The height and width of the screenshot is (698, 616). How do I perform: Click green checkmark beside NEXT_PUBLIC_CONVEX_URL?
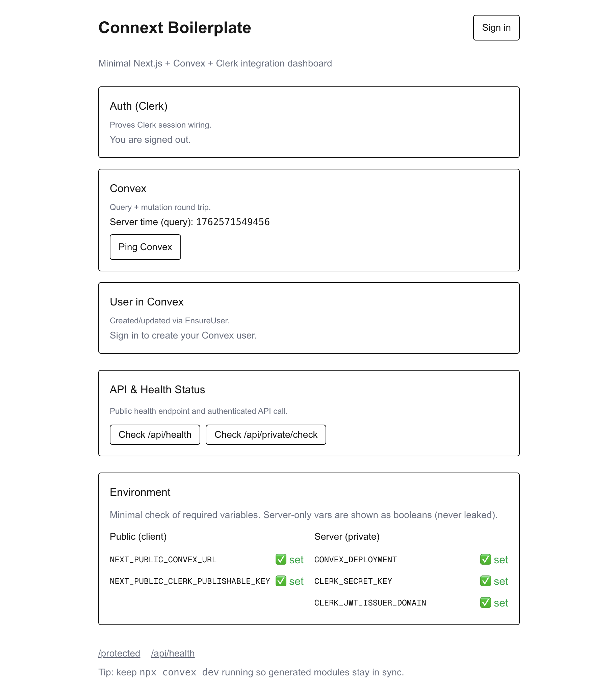[x=281, y=559]
